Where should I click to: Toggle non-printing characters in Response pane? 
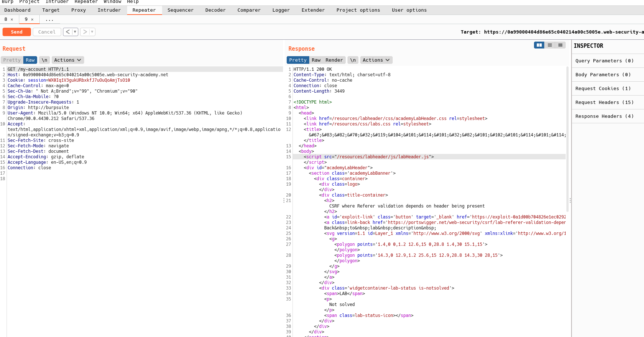click(353, 60)
